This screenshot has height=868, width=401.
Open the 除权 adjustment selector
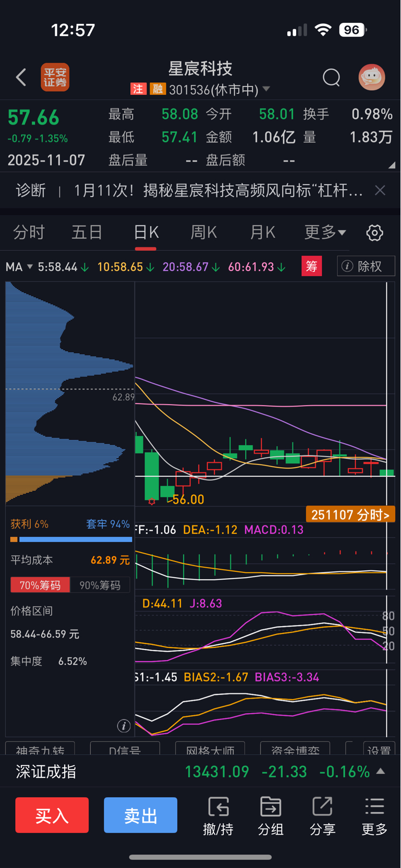pyautogui.click(x=366, y=266)
